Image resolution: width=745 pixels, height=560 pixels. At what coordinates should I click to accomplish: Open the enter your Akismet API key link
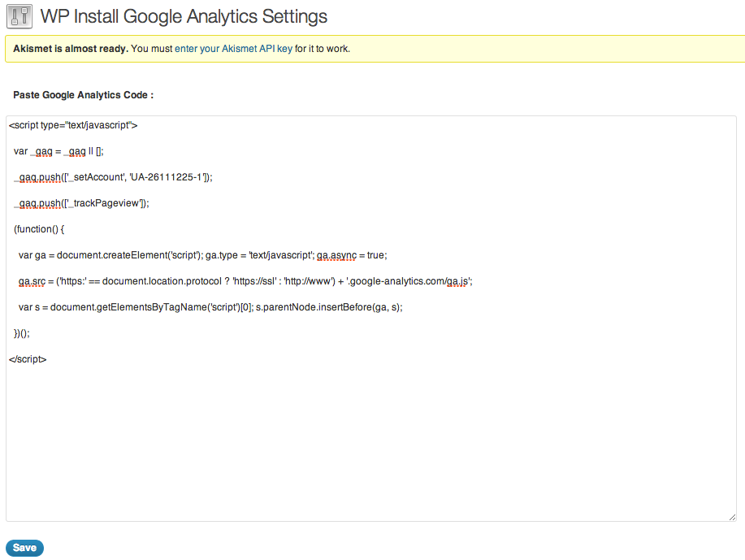coord(233,49)
